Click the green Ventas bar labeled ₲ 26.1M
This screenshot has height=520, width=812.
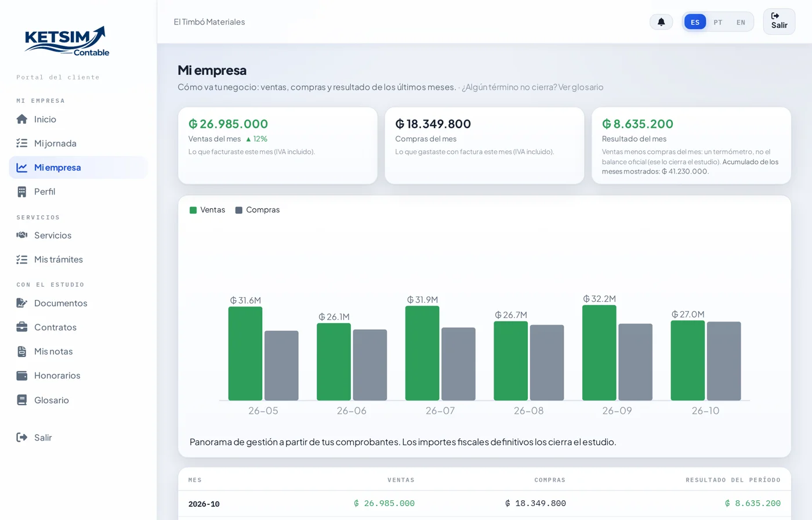[x=333, y=362]
